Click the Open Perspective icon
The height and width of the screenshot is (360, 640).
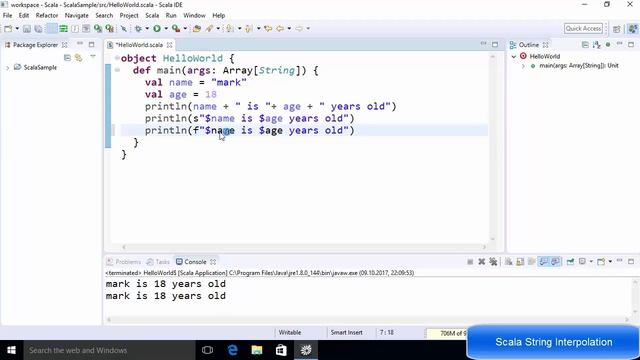pyautogui.click(x=617, y=29)
